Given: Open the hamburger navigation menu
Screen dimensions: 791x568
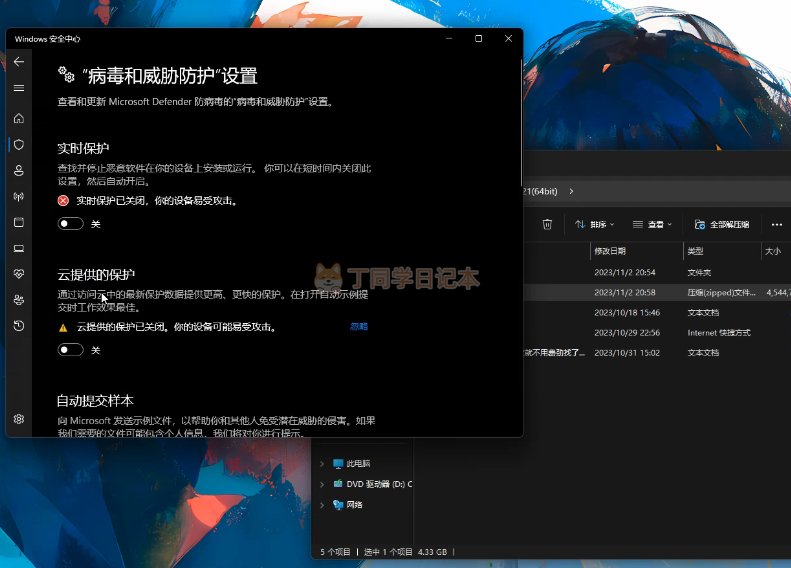Looking at the screenshot, I should point(19,88).
